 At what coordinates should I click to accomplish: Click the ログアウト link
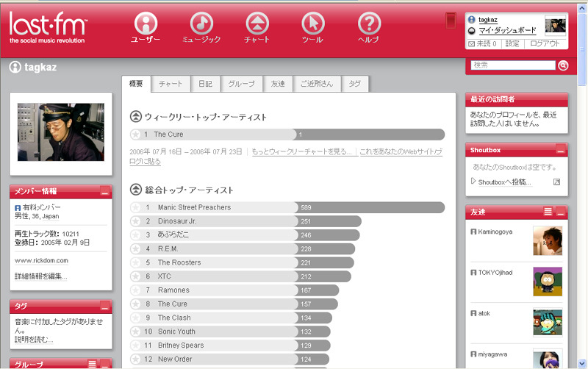point(545,44)
